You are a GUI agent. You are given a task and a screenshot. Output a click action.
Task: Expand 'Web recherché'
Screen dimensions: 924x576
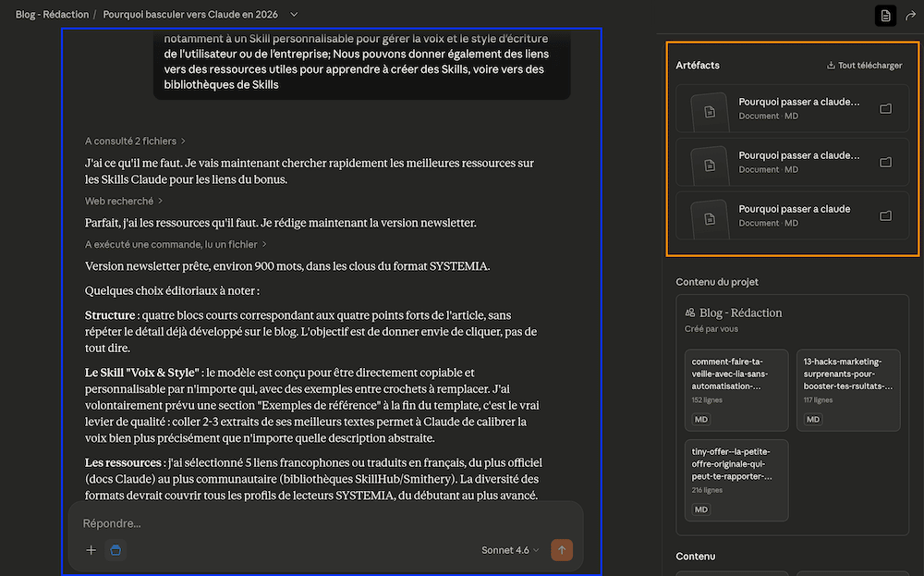(x=119, y=201)
